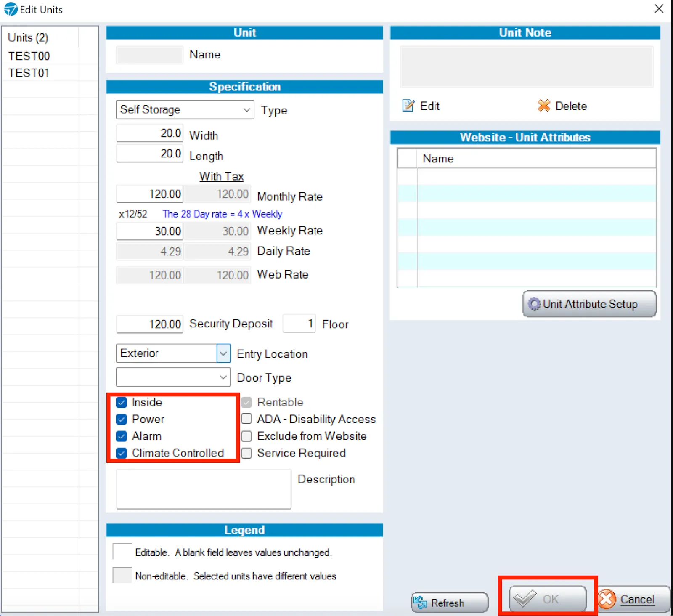Screen dimensions: 673x616
Task: Click the blue 28 Day rate text
Action: point(222,214)
